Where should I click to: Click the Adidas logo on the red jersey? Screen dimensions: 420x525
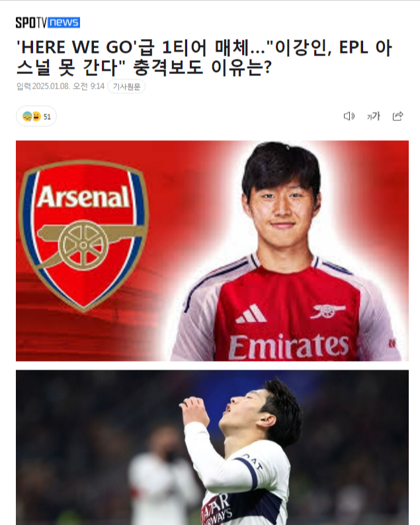tap(251, 313)
